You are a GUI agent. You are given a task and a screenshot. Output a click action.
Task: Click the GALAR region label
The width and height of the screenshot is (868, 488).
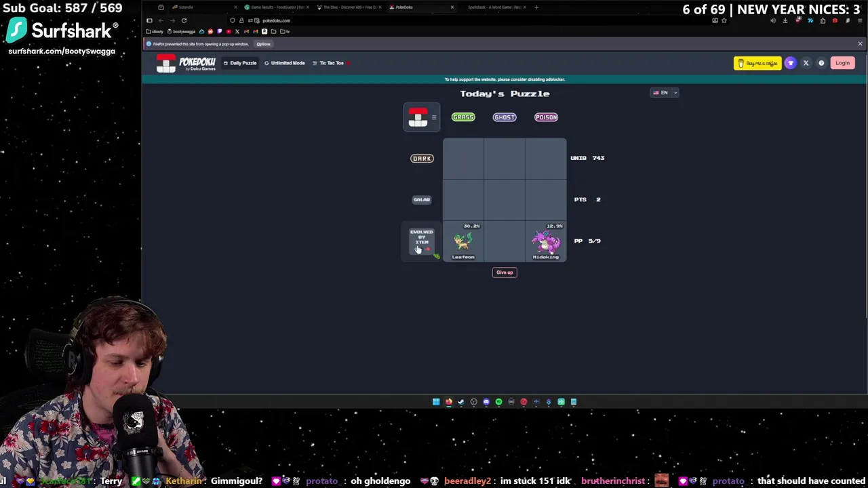click(422, 199)
